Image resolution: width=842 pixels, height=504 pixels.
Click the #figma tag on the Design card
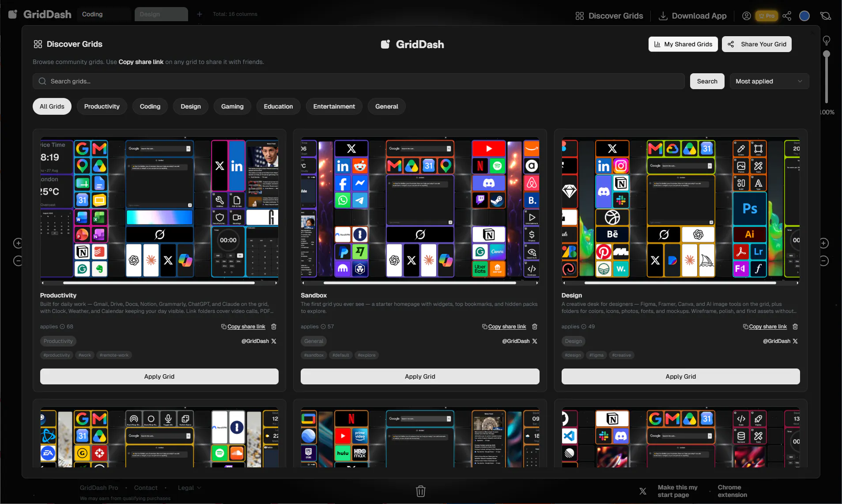596,355
